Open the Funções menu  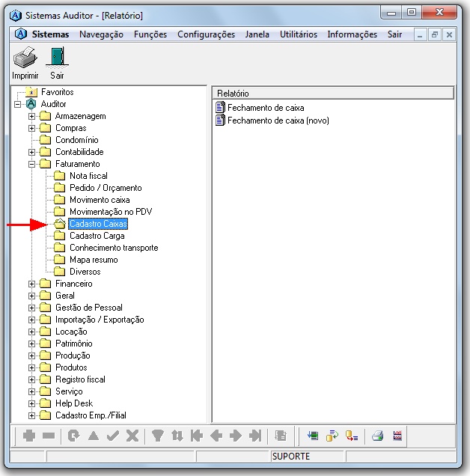[x=150, y=34]
